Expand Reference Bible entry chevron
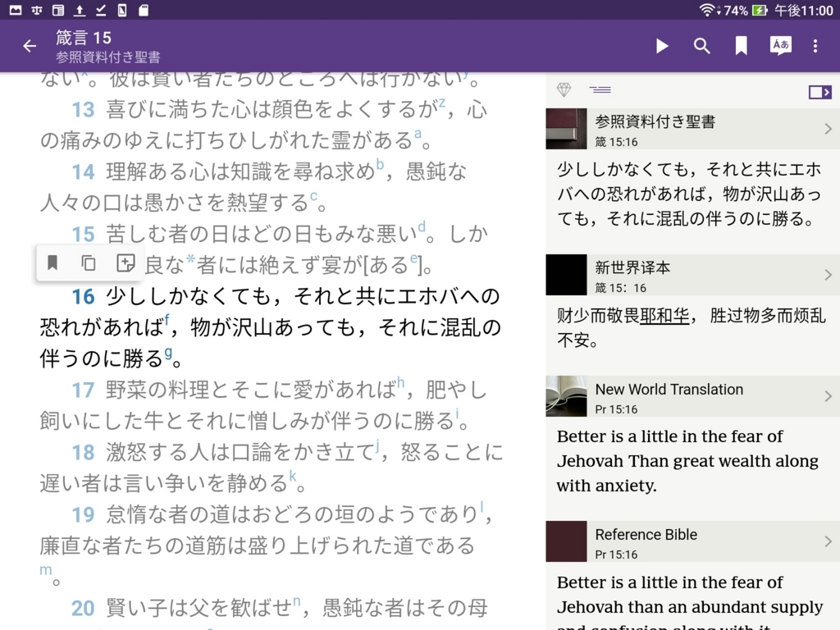The image size is (840, 630). (x=829, y=541)
